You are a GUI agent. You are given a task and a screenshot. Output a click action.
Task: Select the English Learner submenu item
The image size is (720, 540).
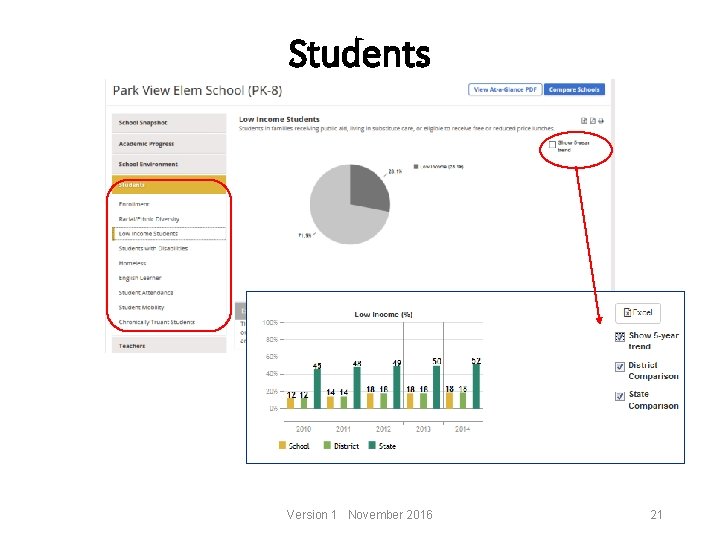click(x=140, y=278)
